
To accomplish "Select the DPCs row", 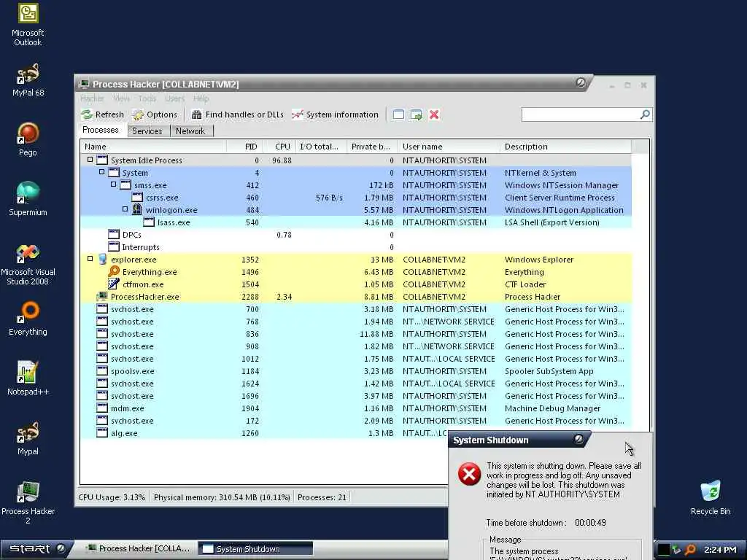I will 356,235.
